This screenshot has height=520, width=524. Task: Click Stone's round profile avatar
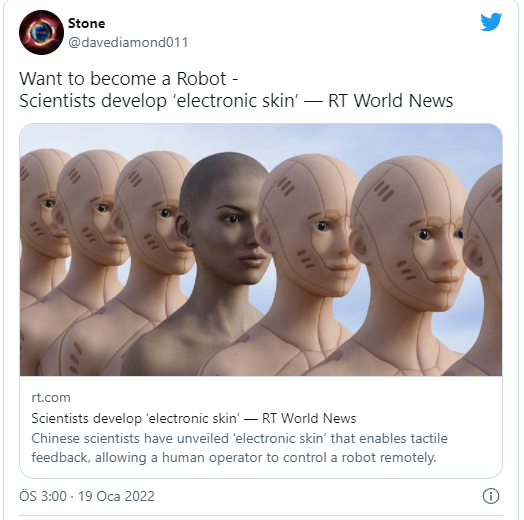[41, 32]
